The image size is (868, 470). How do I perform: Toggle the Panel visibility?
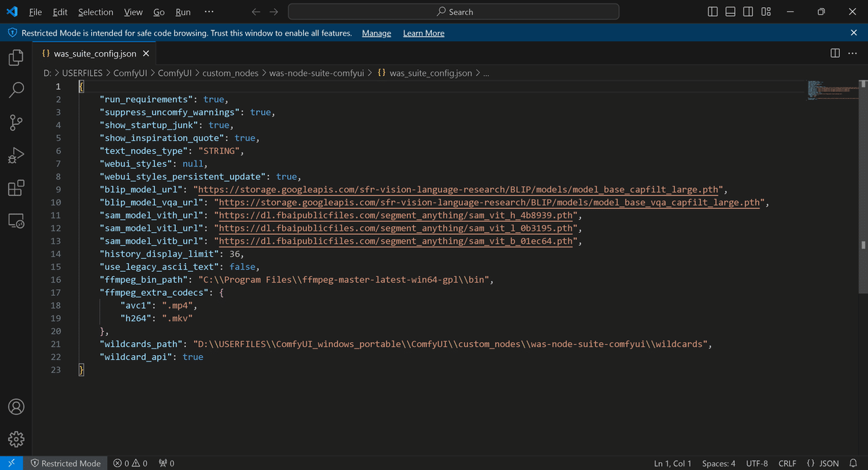pos(730,12)
